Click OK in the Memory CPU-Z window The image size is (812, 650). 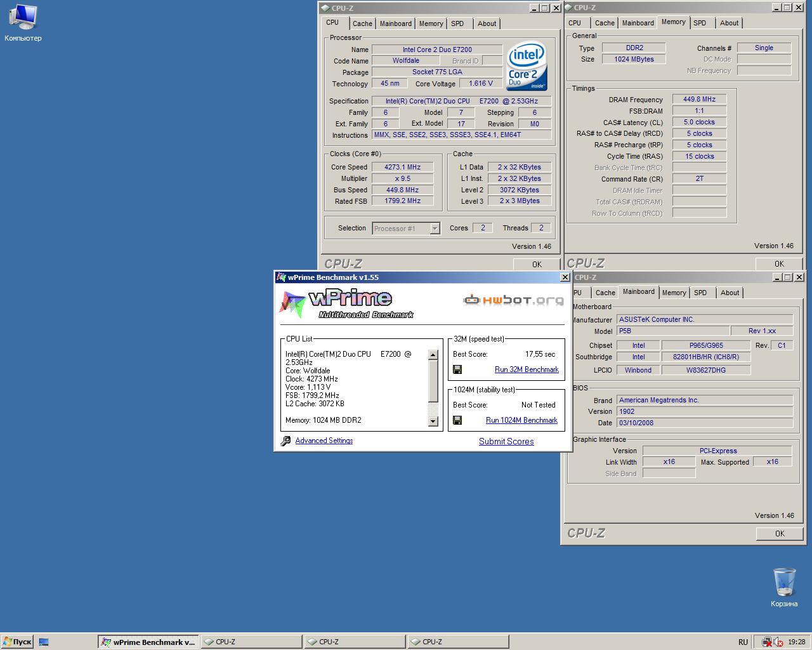pyautogui.click(x=779, y=263)
